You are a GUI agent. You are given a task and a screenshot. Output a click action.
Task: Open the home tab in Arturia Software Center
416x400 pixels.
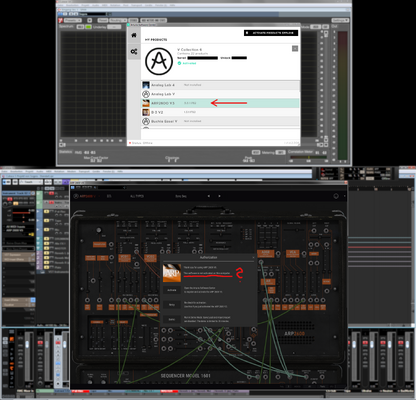pos(134,35)
